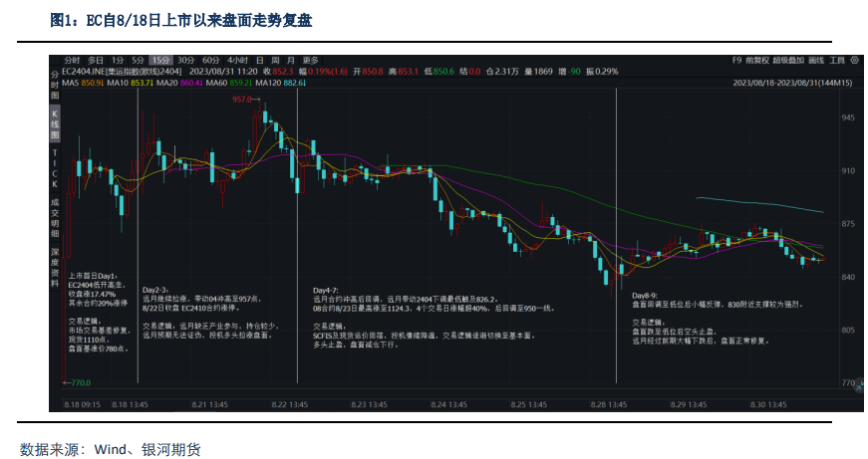Image resolution: width=868 pixels, height=459 pixels.
Task: Click the MA10 853.7 indicator label
Action: click(x=131, y=83)
